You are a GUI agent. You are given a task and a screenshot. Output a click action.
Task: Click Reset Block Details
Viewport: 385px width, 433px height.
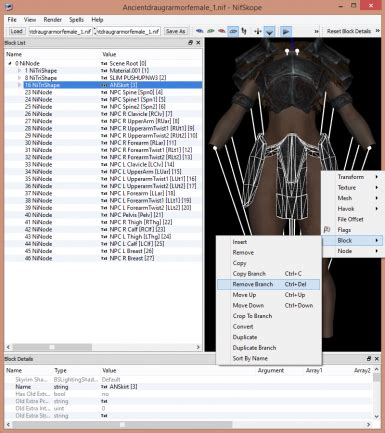point(349,31)
